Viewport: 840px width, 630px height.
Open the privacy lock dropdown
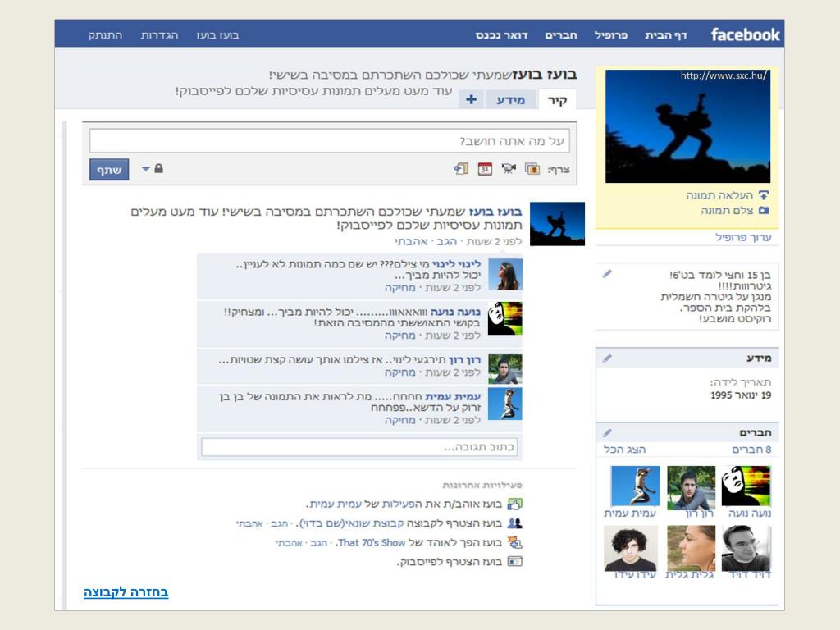(152, 169)
